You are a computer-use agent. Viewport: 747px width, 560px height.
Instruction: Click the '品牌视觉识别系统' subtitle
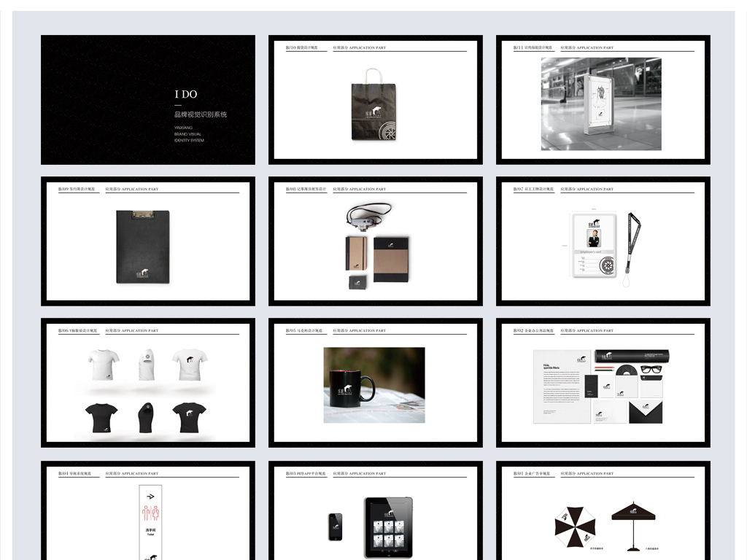point(201,114)
